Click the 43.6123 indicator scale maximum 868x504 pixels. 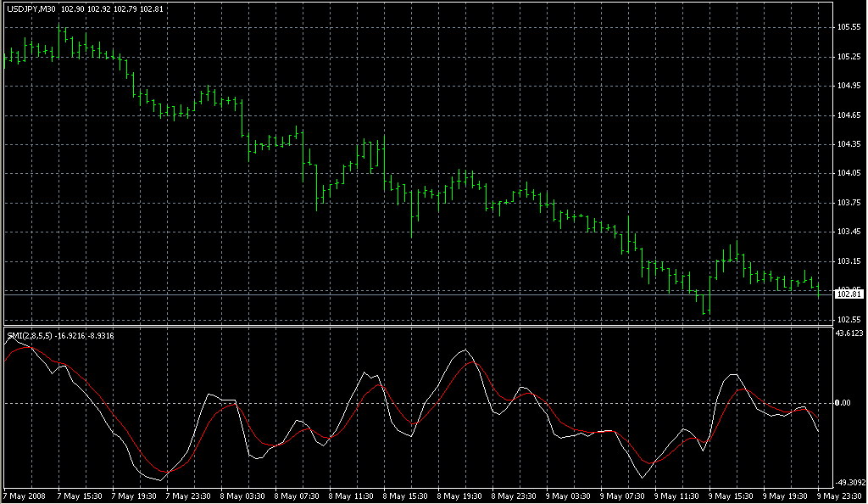tap(850, 333)
